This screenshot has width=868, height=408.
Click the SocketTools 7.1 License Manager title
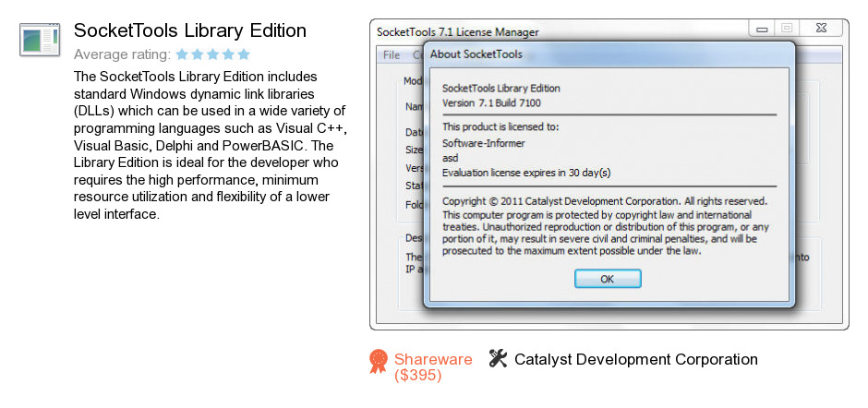point(458,32)
